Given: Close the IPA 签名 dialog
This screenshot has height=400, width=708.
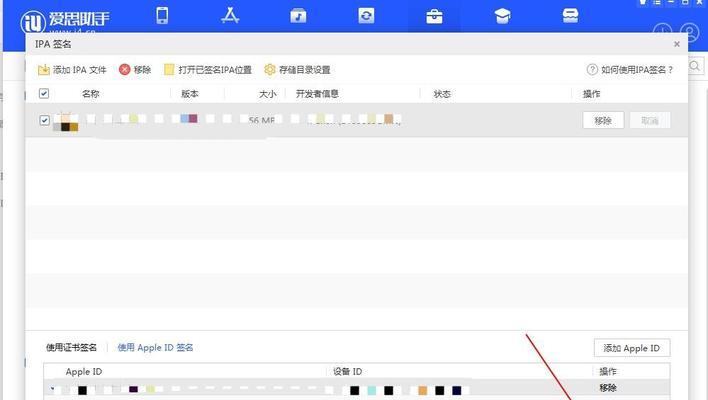Looking at the screenshot, I should click(x=676, y=44).
